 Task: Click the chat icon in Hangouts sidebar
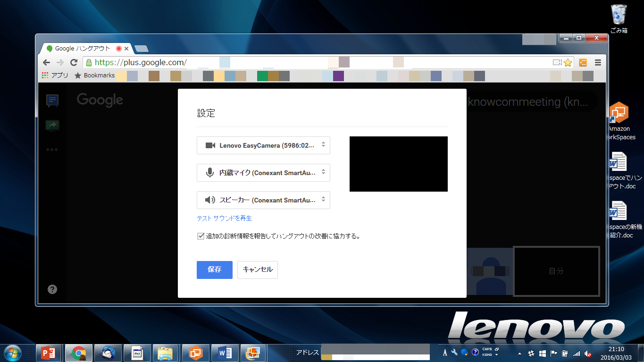pos(52,101)
